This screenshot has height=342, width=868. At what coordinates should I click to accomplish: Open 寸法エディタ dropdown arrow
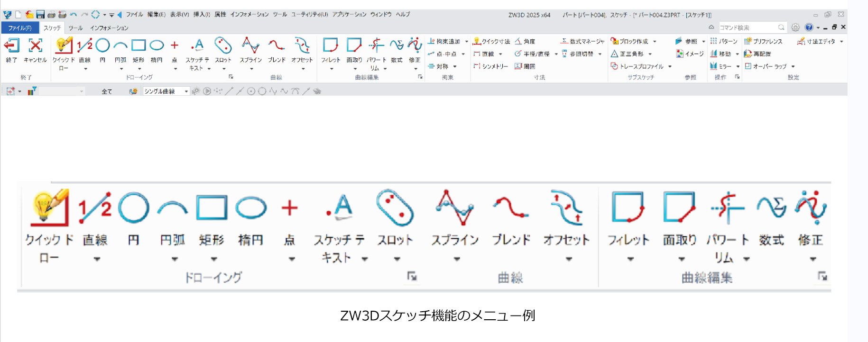841,42
